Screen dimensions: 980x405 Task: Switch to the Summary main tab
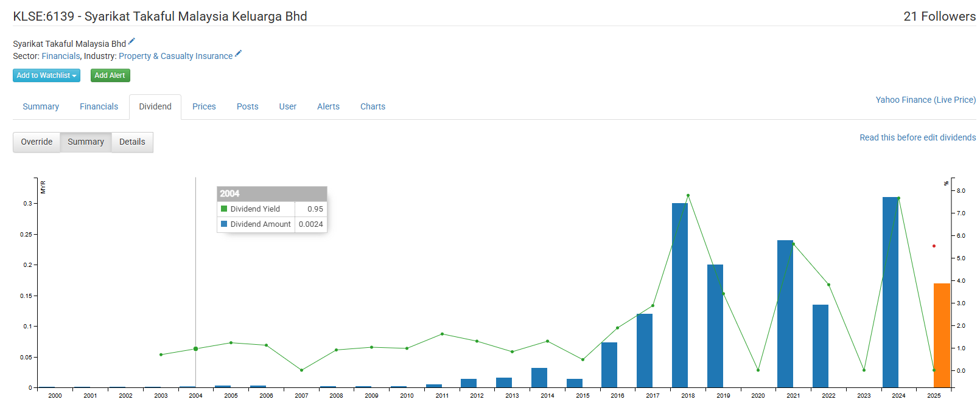pyautogui.click(x=41, y=106)
